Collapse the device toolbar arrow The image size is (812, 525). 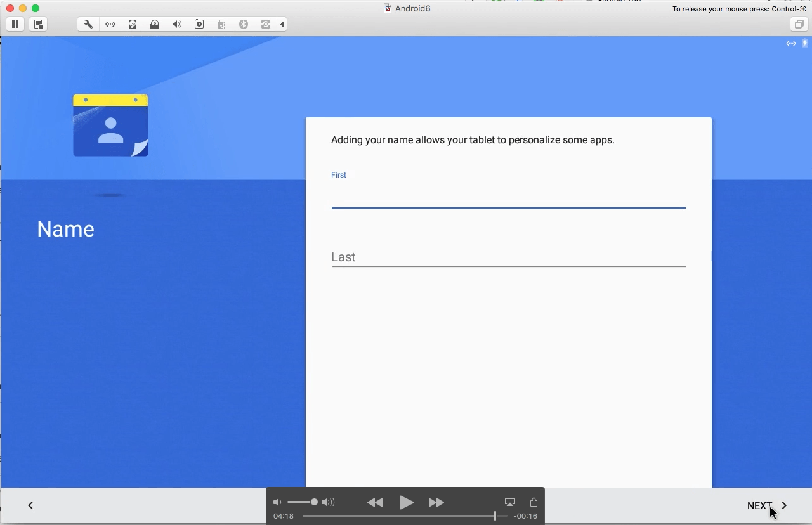click(282, 24)
